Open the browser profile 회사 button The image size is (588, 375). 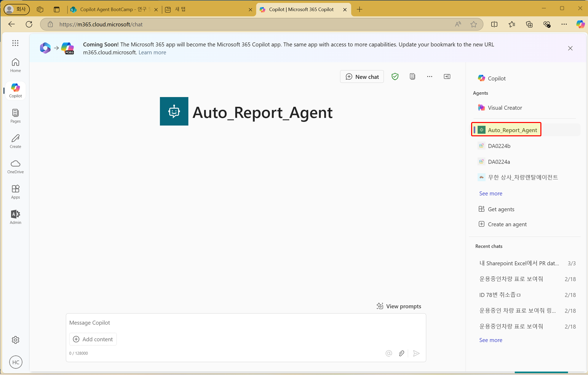pos(16,9)
